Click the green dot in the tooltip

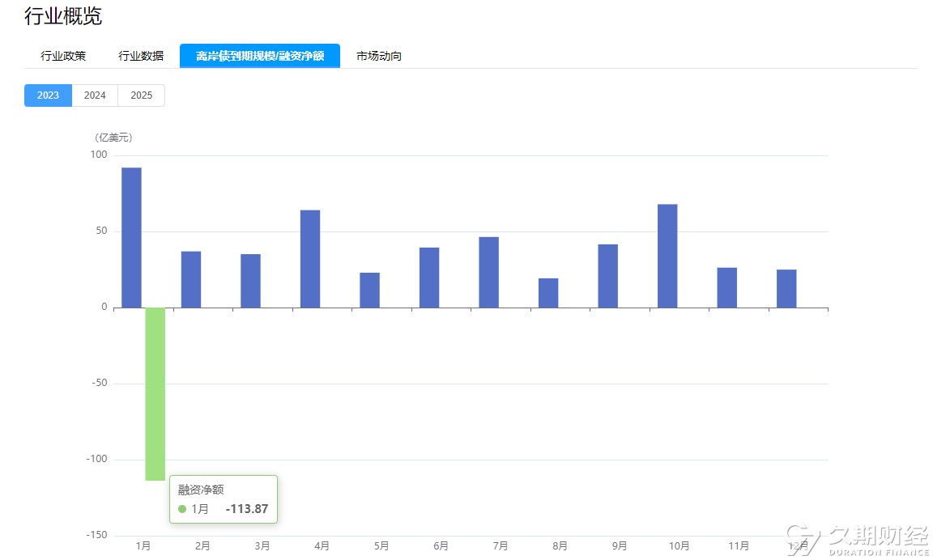pos(182,509)
